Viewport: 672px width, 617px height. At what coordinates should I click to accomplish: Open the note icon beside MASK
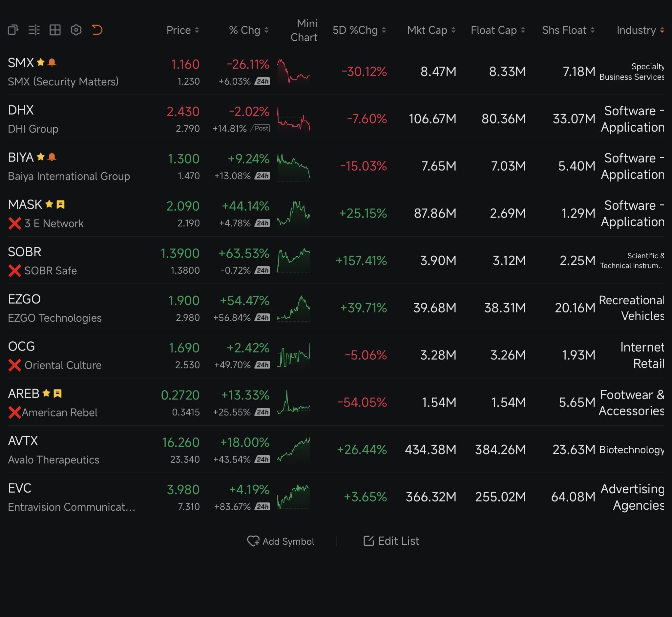(60, 204)
